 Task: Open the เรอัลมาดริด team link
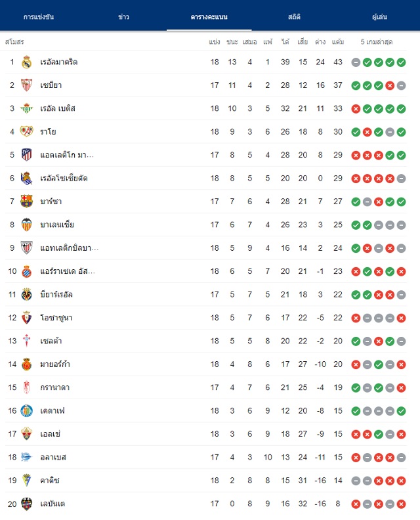(x=58, y=62)
